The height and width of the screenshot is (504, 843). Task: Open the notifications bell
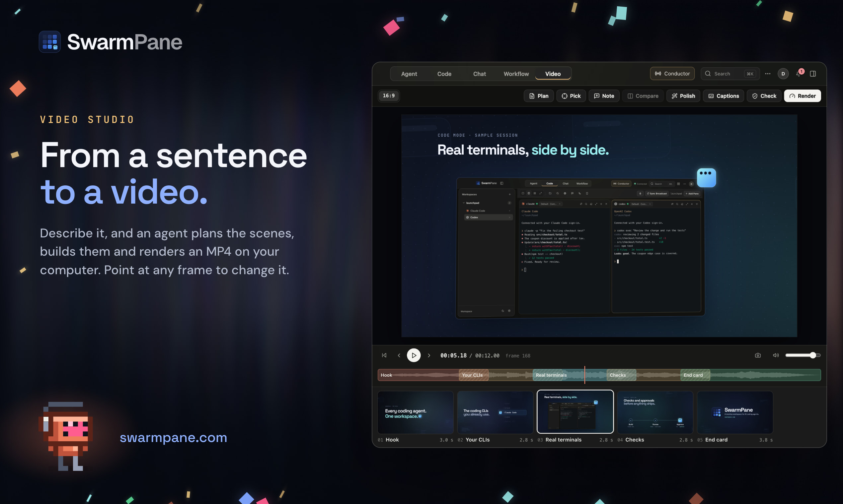point(799,73)
